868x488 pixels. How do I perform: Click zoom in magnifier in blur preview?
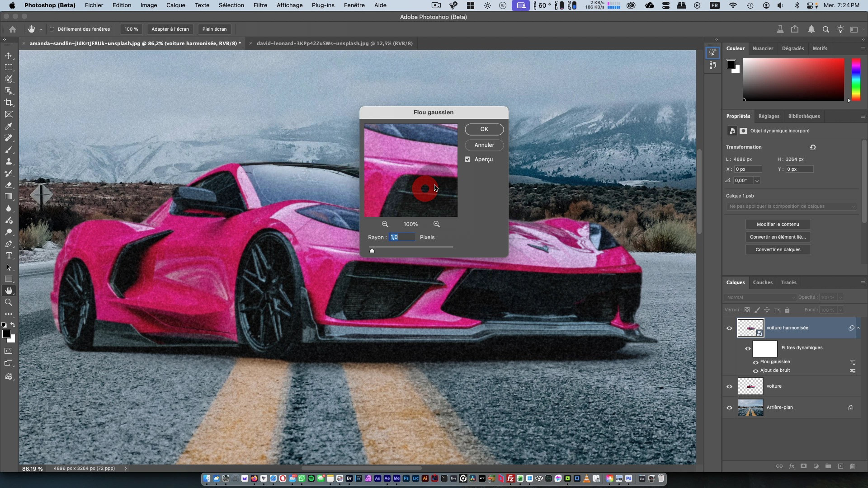[436, 224]
